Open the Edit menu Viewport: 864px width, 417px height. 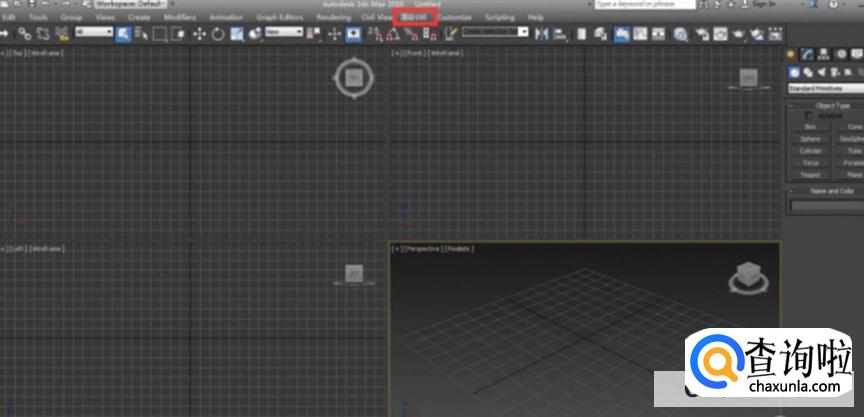8,18
